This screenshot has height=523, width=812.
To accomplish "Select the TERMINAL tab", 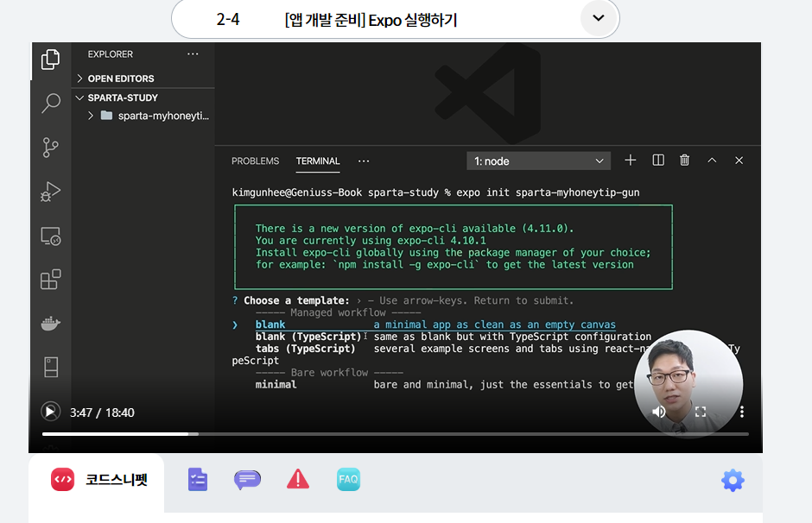I will click(318, 161).
